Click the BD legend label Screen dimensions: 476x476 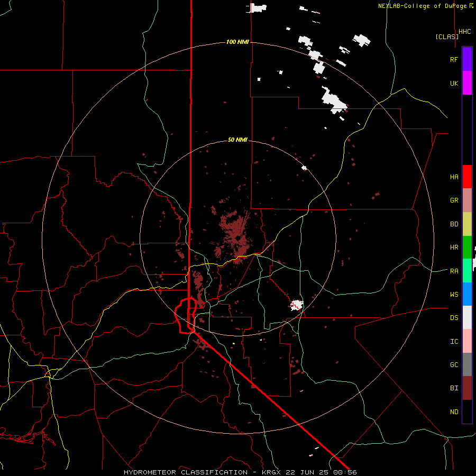454,224
